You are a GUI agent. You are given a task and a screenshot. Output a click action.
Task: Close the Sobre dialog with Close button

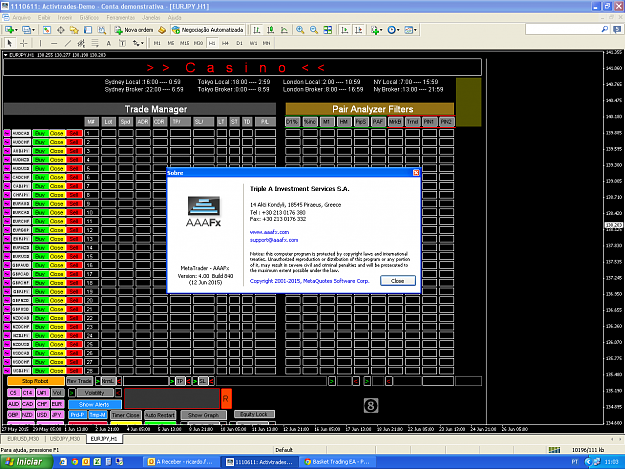click(397, 281)
